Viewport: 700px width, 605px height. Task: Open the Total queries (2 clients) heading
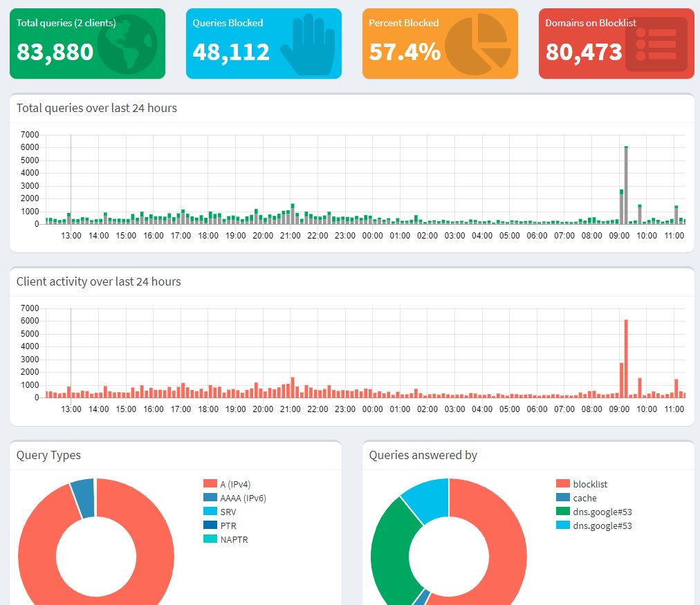tap(66, 23)
